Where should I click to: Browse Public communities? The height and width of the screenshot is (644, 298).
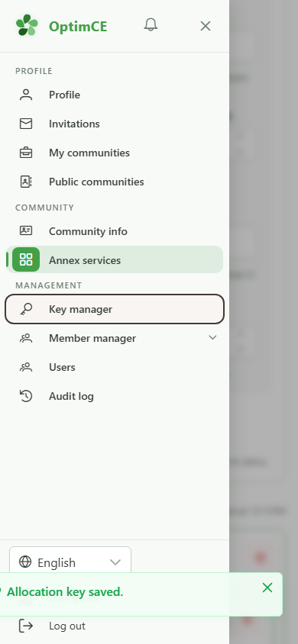coord(115,182)
